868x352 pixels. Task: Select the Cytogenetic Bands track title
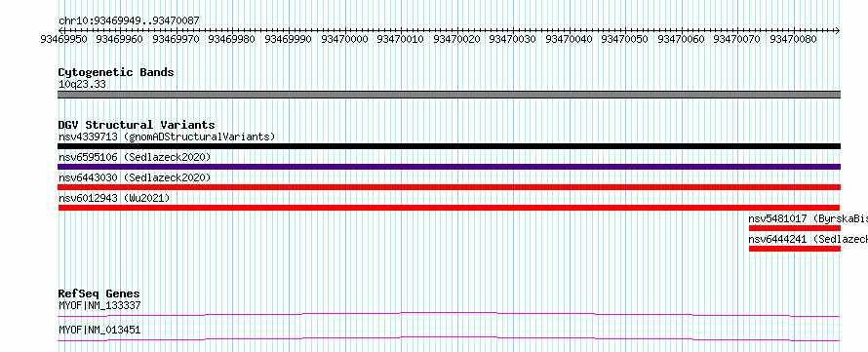[116, 72]
